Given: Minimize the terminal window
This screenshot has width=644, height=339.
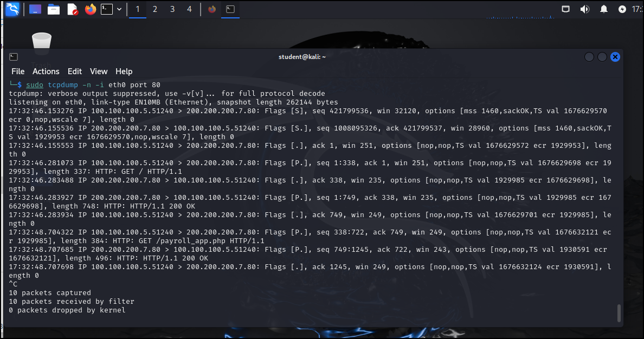Looking at the screenshot, I should click(x=589, y=57).
